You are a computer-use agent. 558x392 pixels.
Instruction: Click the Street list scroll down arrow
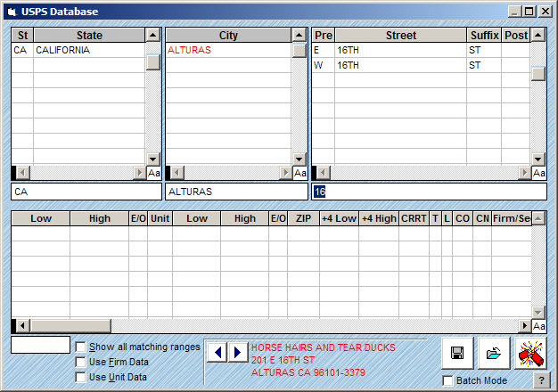pos(538,159)
